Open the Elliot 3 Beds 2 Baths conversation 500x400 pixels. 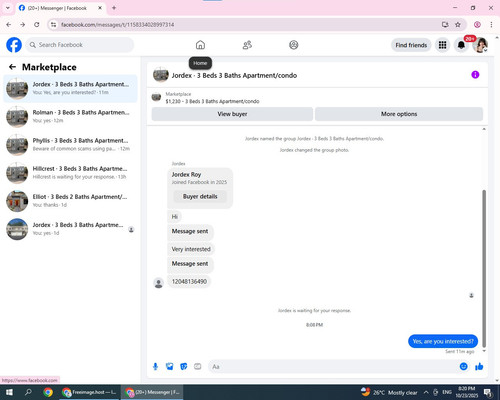coord(70,201)
